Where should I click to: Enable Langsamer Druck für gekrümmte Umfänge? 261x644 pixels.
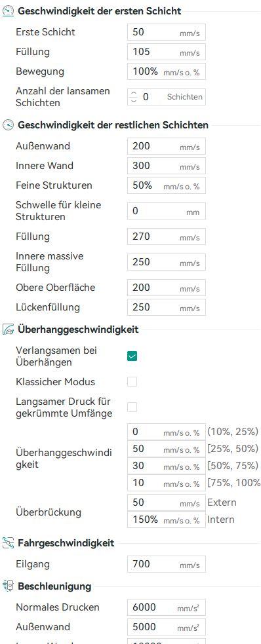[132, 407]
